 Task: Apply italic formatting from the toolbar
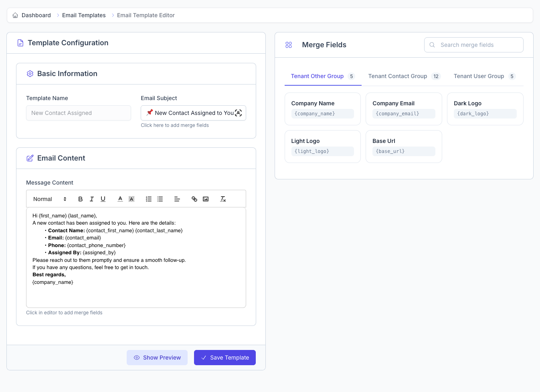click(x=91, y=199)
